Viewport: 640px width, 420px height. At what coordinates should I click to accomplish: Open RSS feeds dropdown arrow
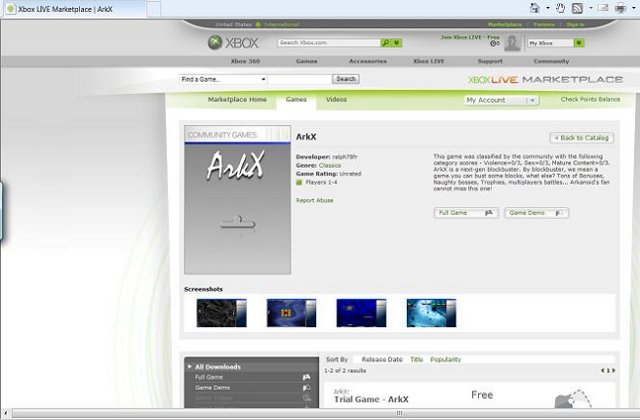tap(591, 8)
